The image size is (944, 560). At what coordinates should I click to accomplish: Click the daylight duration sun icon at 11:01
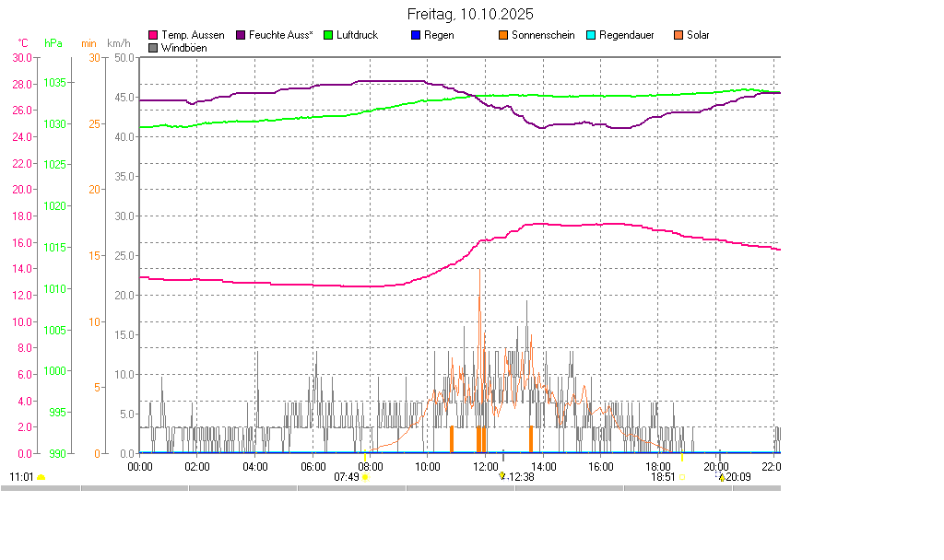41,477
